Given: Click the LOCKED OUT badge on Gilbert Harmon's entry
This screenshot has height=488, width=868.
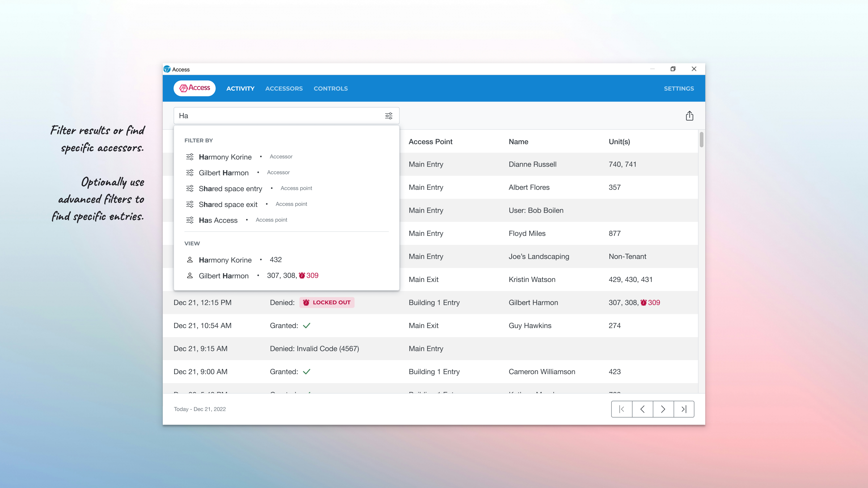Looking at the screenshot, I should coord(326,302).
